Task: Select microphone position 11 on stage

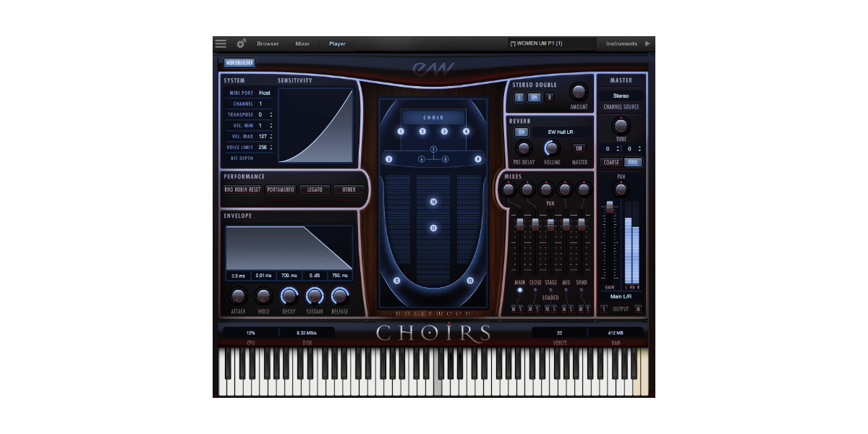Action: pos(433,228)
